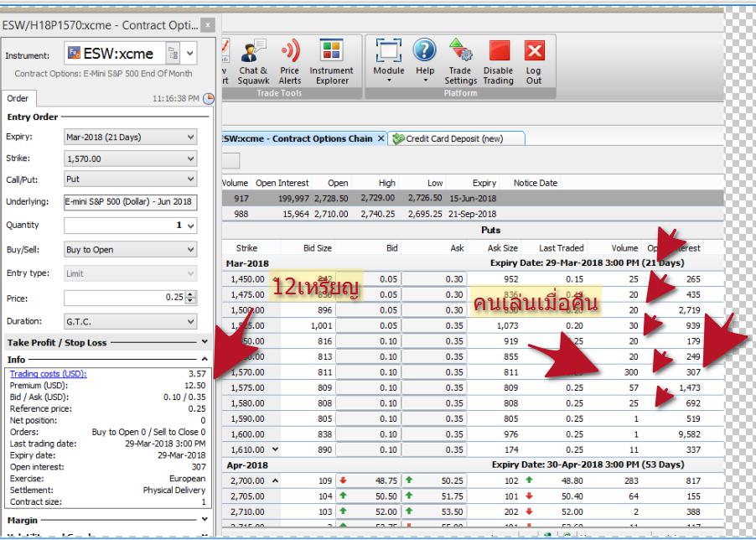The width and height of the screenshot is (756, 540).
Task: Click the clock icon next to the time
Action: coord(210,97)
